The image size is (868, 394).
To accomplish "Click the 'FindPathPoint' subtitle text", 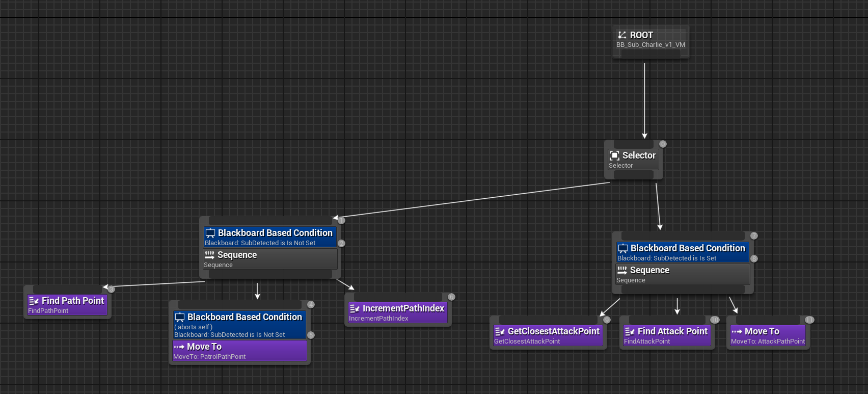I will tap(48, 311).
